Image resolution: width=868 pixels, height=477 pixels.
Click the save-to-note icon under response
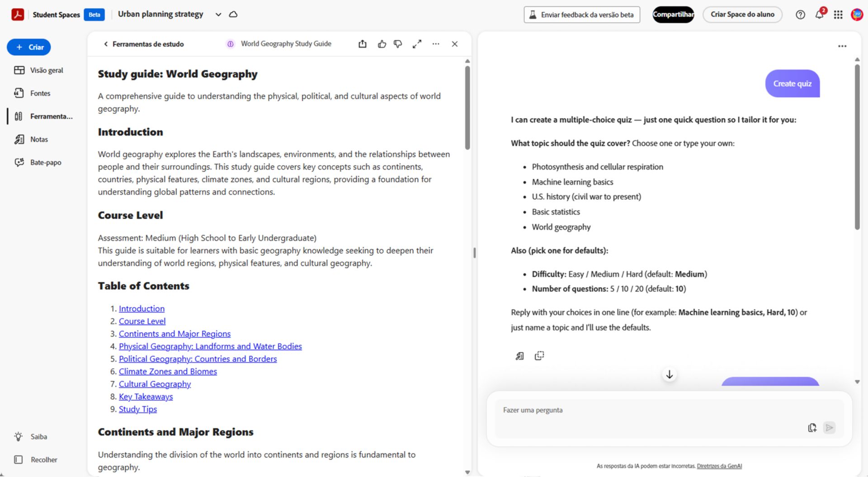519,356
